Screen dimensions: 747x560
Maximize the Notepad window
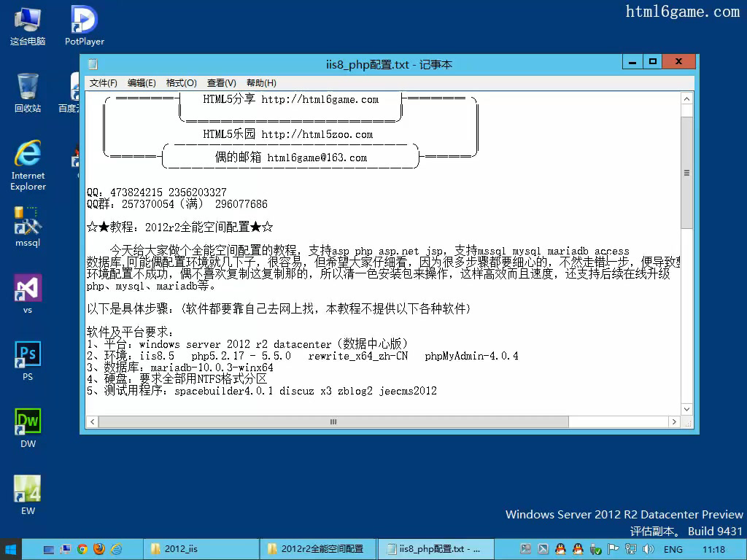click(653, 62)
